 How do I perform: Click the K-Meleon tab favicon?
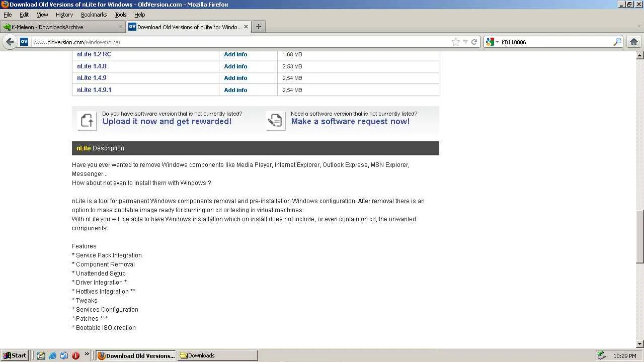7,27
